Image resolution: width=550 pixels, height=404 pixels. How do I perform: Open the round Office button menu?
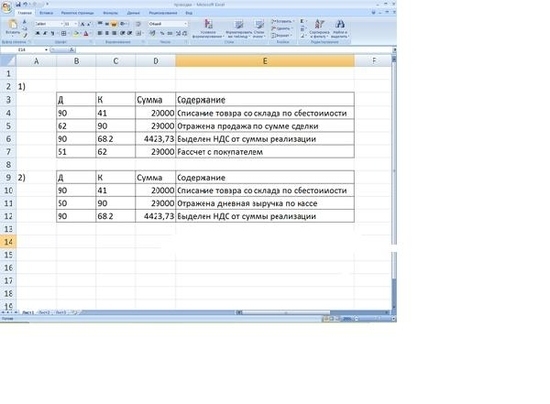pyautogui.click(x=6, y=7)
